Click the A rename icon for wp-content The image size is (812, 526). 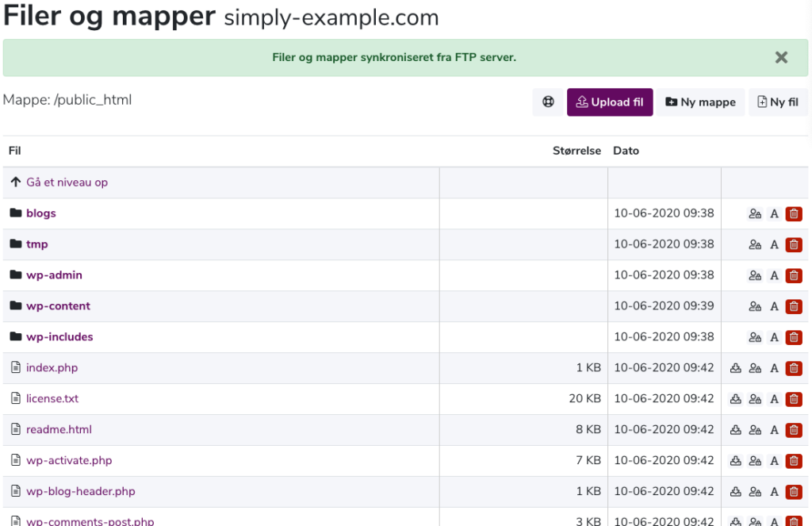point(774,307)
